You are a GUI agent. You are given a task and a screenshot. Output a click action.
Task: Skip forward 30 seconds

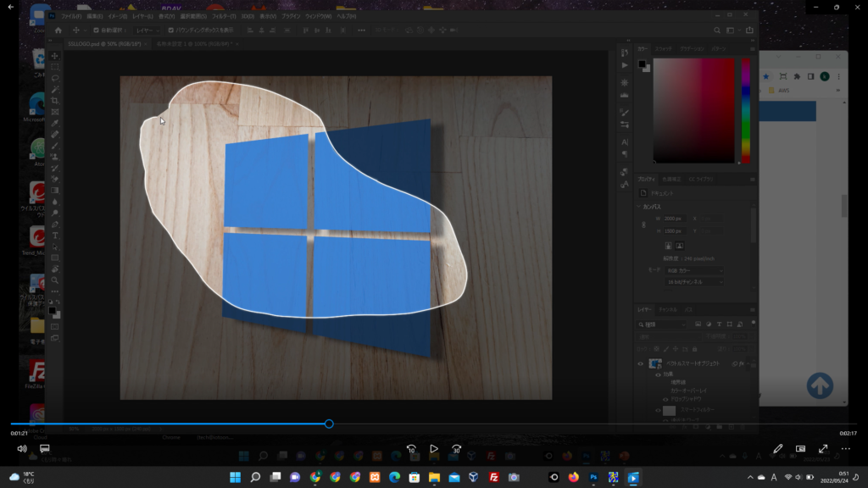457,449
